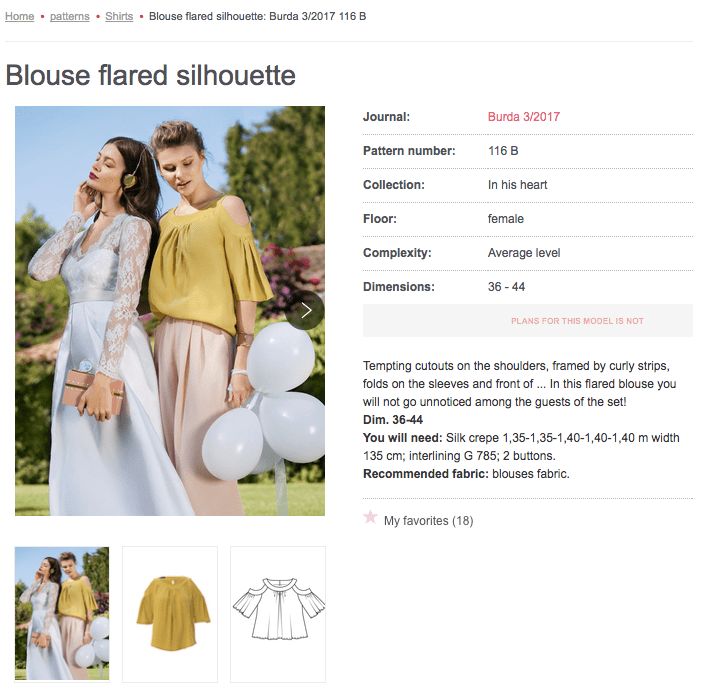Select My favorites (18) label
The width and height of the screenshot is (705, 697).
(x=428, y=521)
